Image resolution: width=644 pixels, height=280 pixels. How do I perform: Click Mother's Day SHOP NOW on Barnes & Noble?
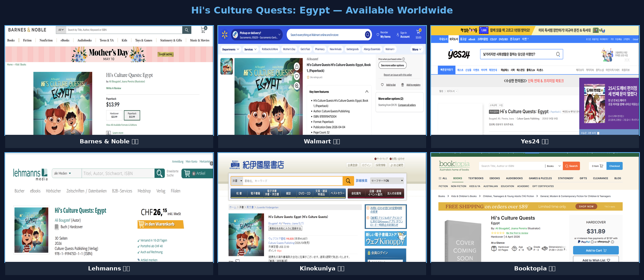click(x=165, y=54)
